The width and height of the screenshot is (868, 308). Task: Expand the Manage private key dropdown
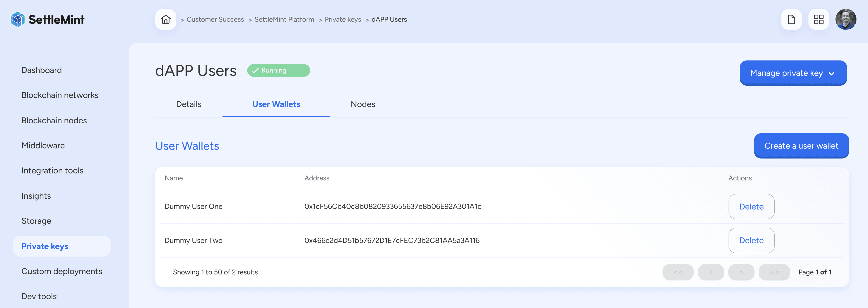793,73
